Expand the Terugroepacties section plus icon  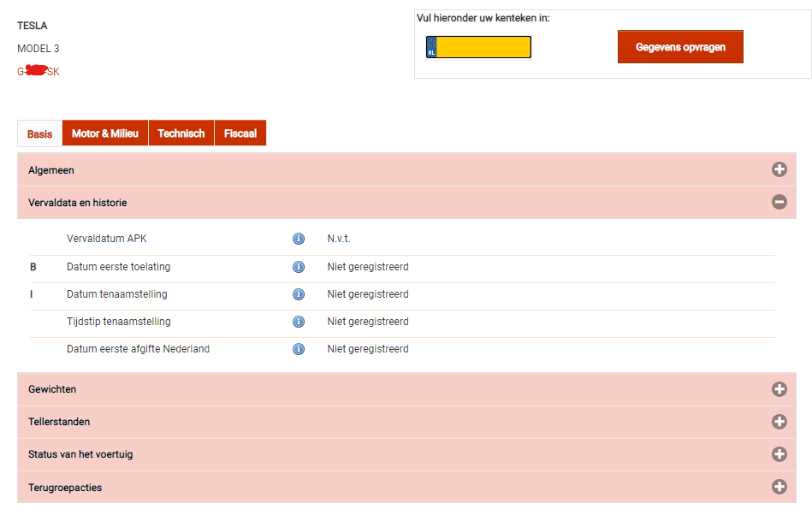779,487
